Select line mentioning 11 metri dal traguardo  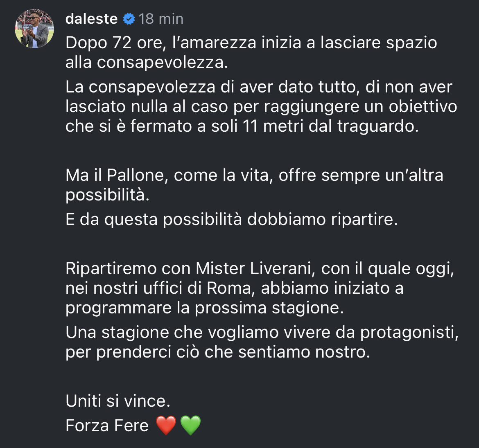(x=242, y=126)
